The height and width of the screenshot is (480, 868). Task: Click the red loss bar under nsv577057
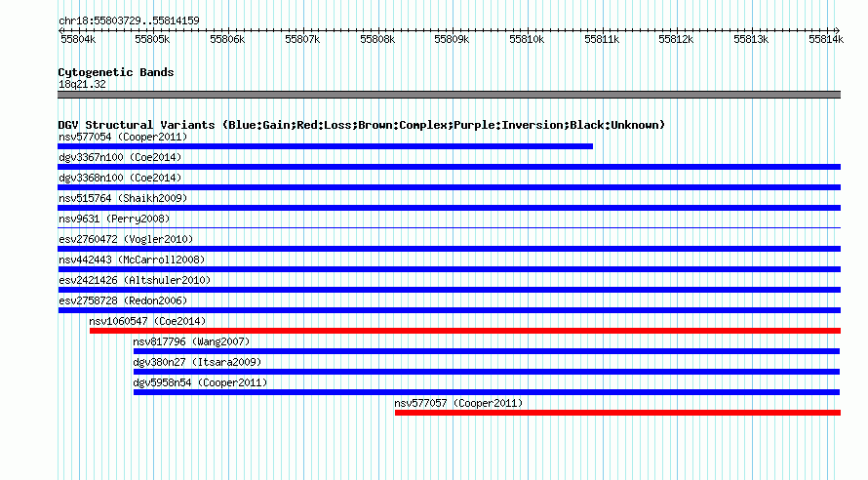tap(617, 413)
